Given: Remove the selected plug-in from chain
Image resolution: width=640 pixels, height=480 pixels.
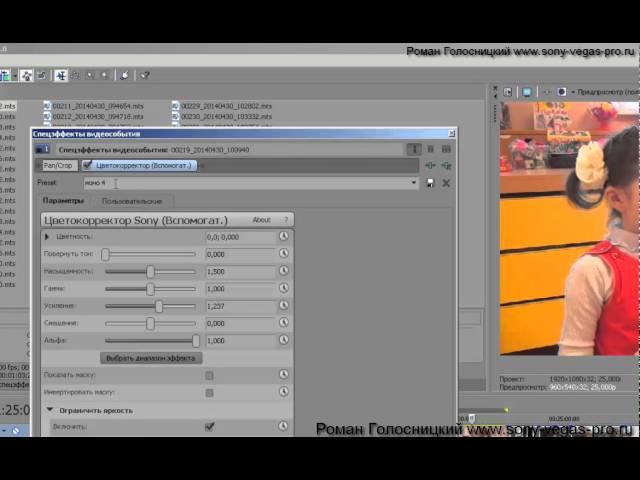Looking at the screenshot, I should point(446,165).
